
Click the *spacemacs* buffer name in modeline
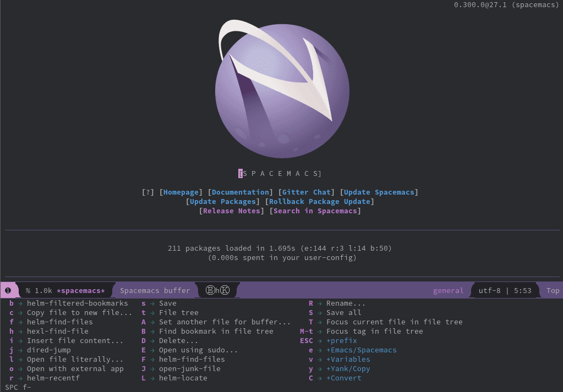[81, 290]
